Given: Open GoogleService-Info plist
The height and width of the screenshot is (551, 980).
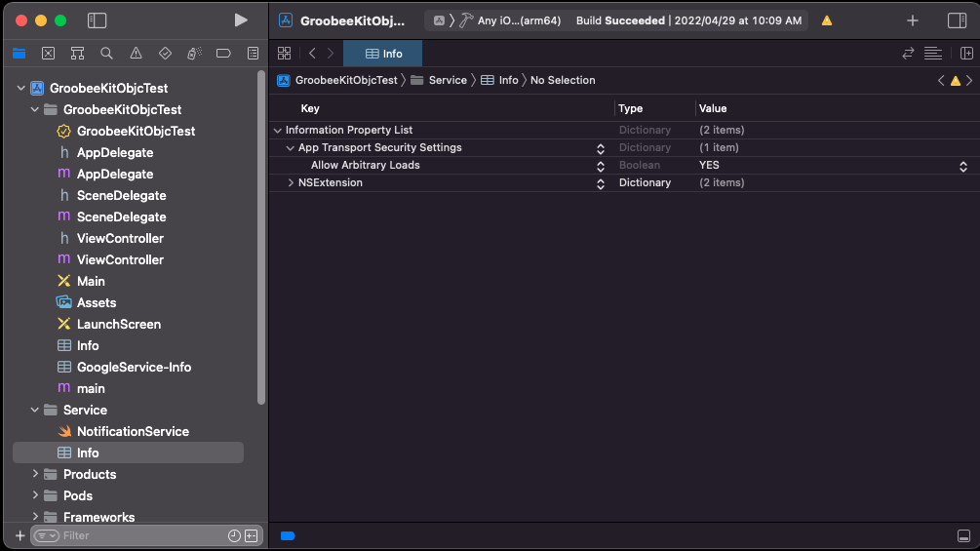Looking at the screenshot, I should 134,368.
